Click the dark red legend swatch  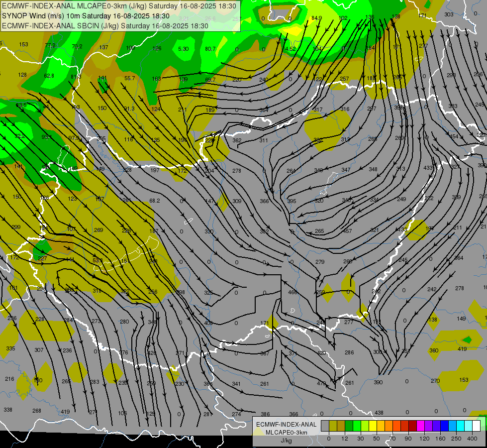point(413,426)
